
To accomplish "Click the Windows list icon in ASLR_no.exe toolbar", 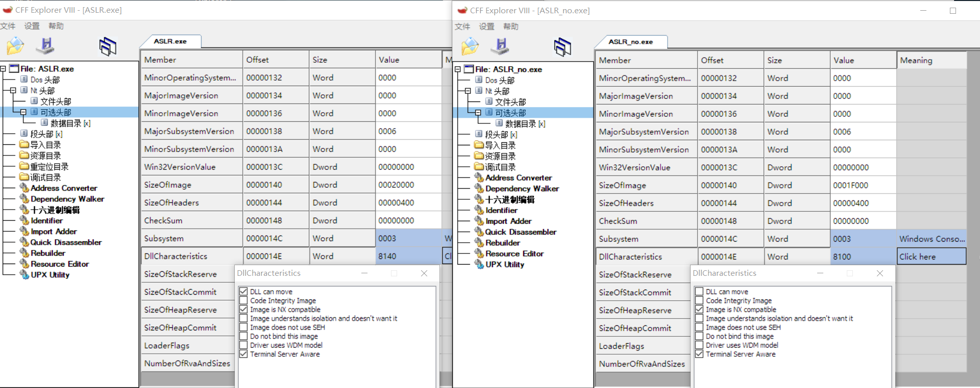I will [x=562, y=47].
